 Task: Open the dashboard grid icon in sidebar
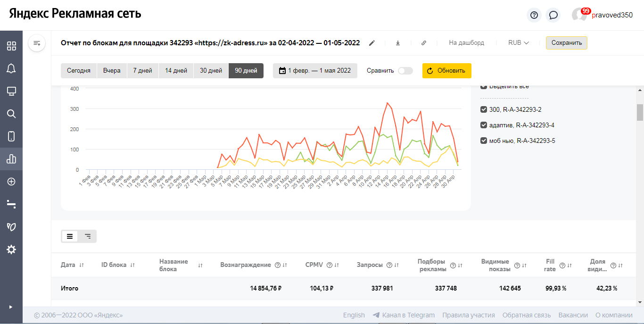(x=11, y=46)
